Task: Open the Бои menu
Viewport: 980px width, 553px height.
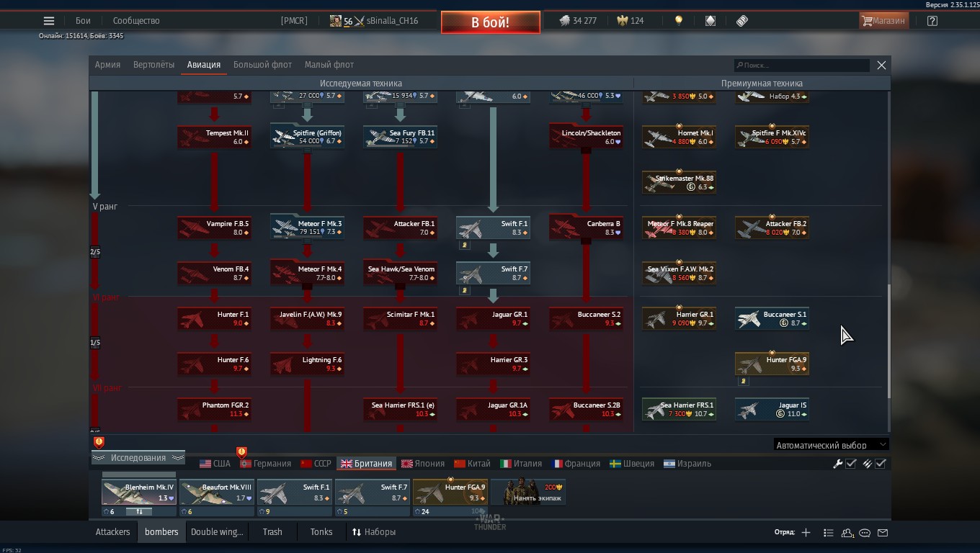Action: pos(83,21)
